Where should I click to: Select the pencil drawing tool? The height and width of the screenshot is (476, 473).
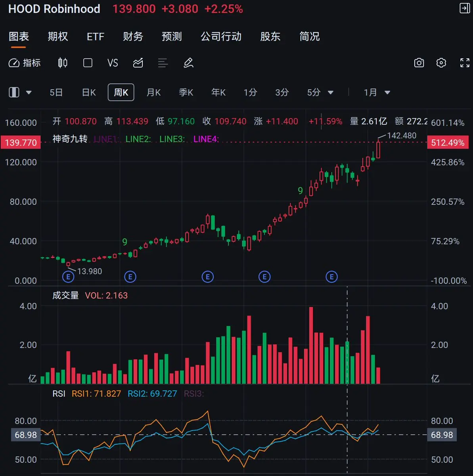[x=188, y=63]
